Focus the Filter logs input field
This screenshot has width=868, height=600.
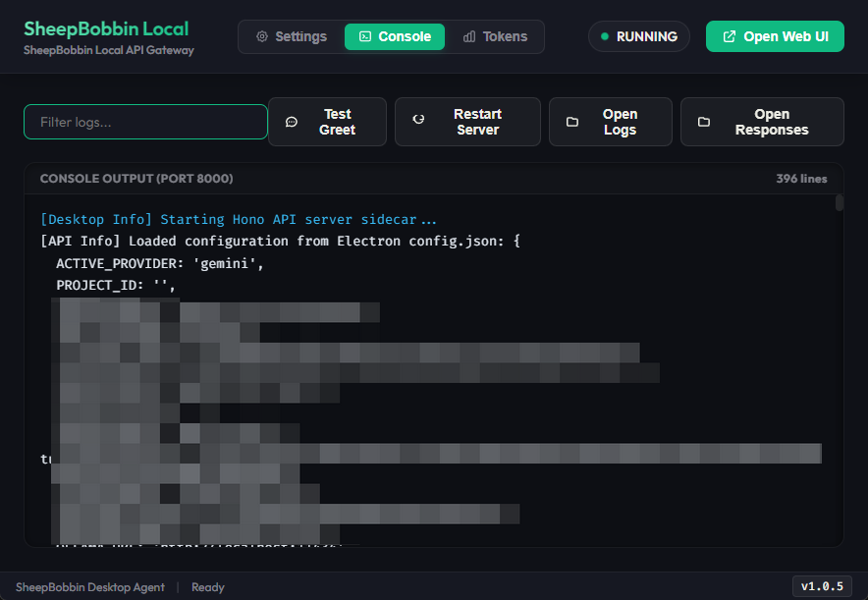[145, 122]
